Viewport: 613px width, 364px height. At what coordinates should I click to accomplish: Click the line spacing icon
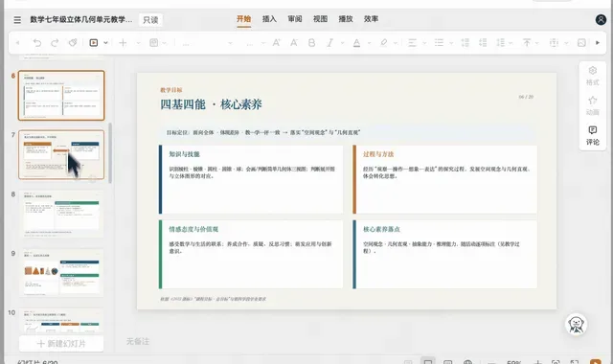tap(501, 42)
